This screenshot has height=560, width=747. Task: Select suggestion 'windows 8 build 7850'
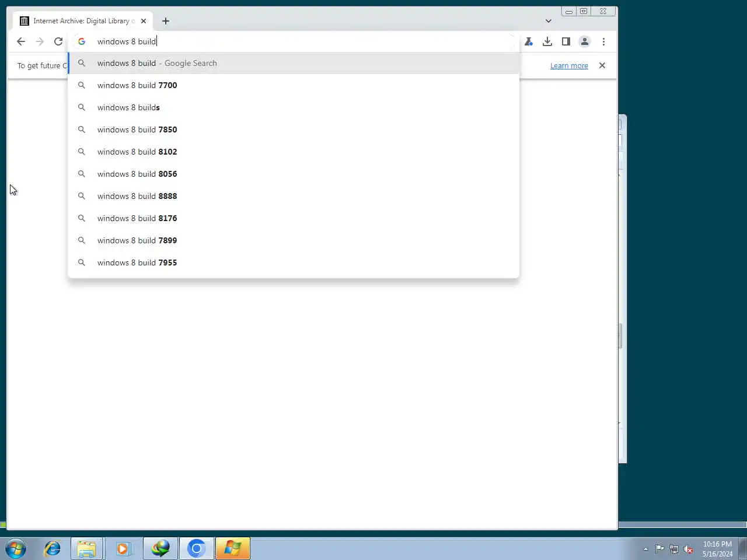[x=294, y=129]
